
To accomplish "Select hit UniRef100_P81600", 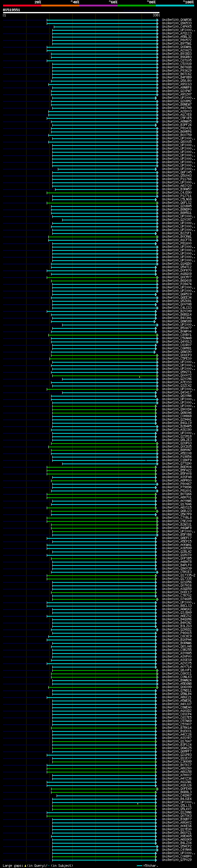I will [176, 243].
